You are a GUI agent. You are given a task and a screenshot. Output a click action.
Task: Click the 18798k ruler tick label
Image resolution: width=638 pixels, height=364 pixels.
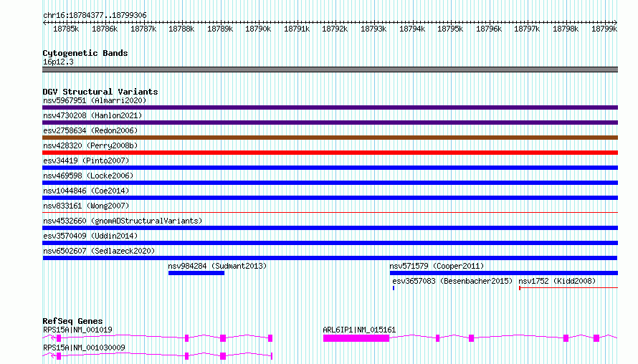(566, 29)
